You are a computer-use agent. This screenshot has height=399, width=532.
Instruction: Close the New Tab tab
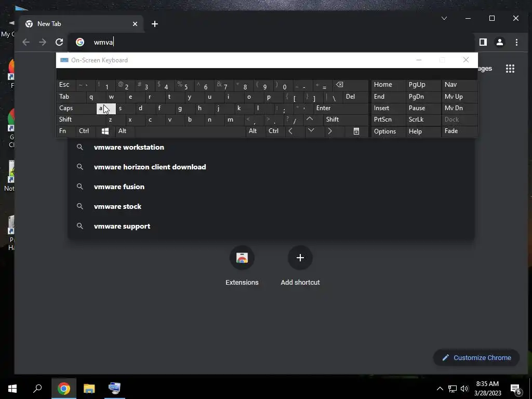click(135, 24)
